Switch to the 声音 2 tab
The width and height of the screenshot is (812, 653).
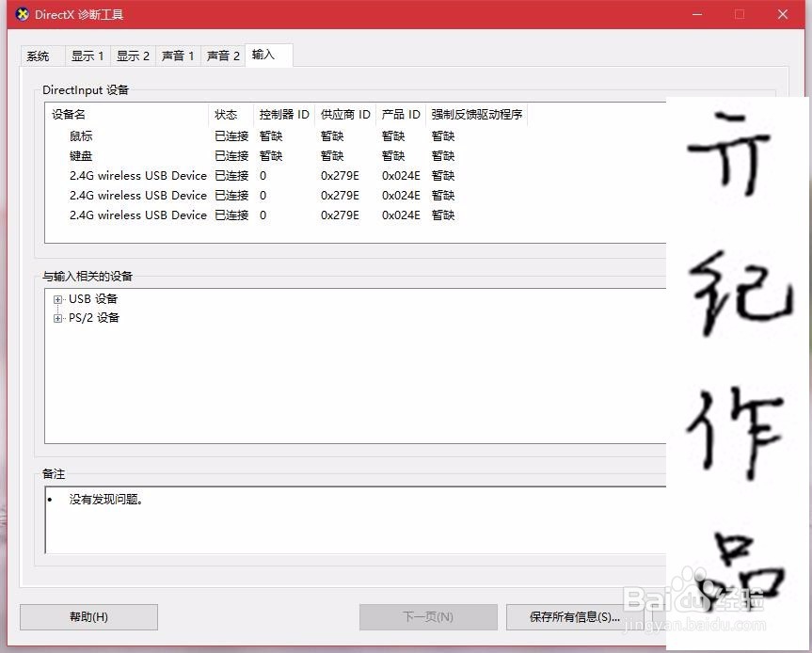coord(223,56)
